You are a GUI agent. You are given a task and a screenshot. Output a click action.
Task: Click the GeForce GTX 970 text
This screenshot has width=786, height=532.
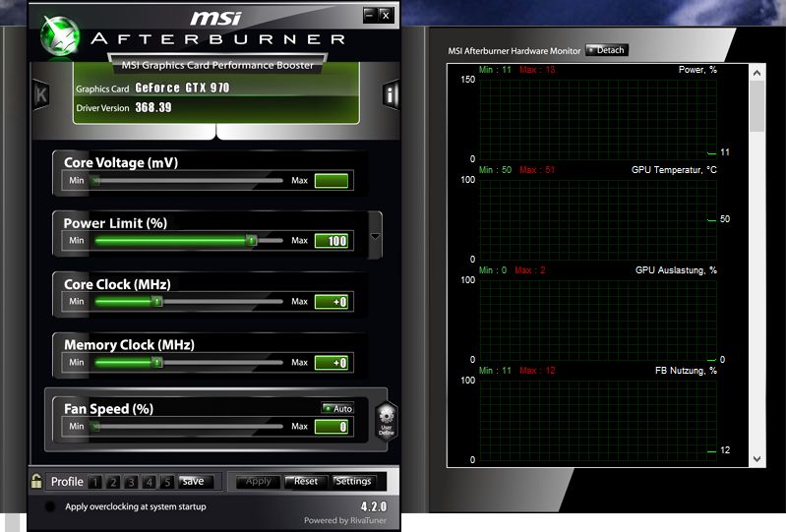(182, 89)
